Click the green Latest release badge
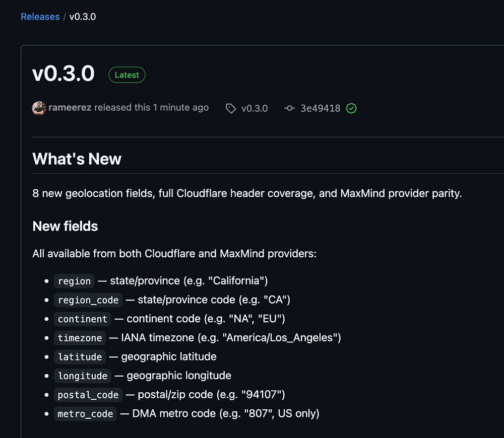504x438 pixels. click(127, 75)
